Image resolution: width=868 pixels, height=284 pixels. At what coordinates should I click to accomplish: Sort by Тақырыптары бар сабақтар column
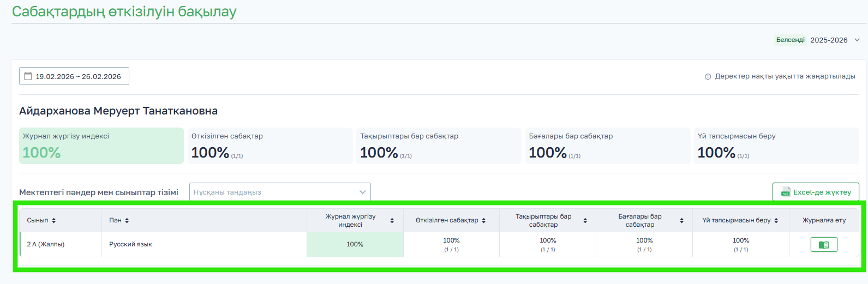585,221
